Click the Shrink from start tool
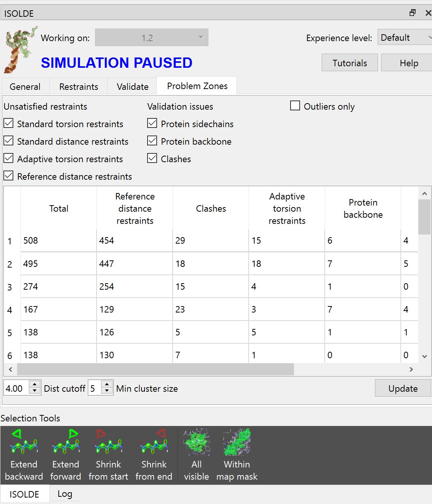 point(108,455)
